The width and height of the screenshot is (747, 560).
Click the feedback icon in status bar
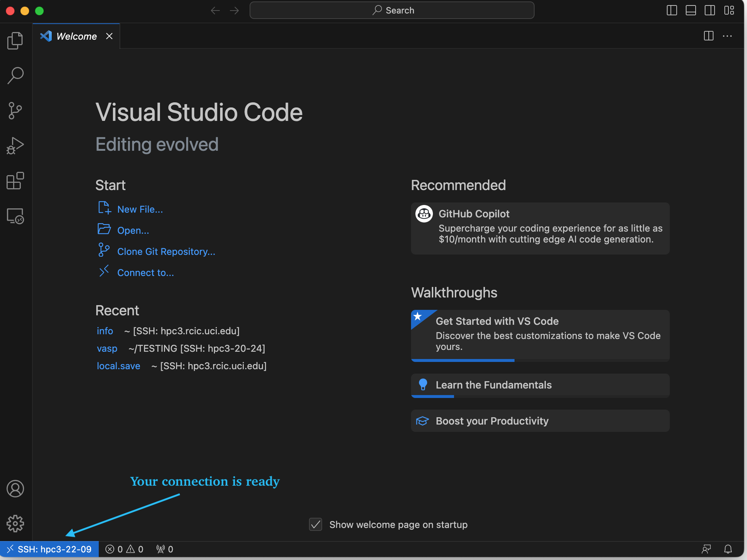[x=706, y=549]
